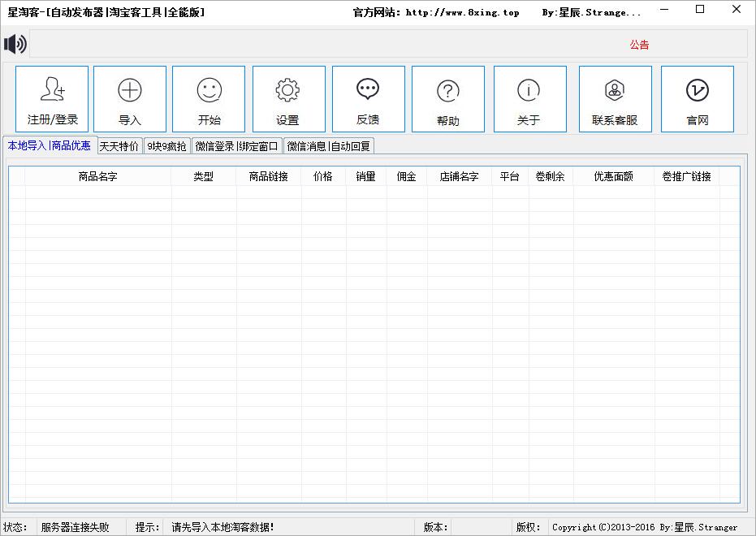756x536 pixels.
Task: Sort by 价格 column header
Action: coord(323,176)
